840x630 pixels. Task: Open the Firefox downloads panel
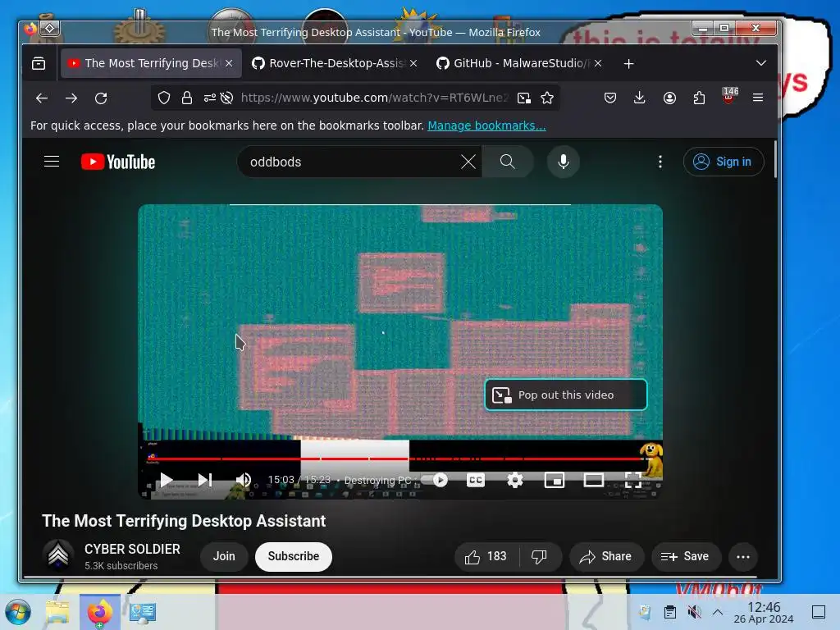640,98
